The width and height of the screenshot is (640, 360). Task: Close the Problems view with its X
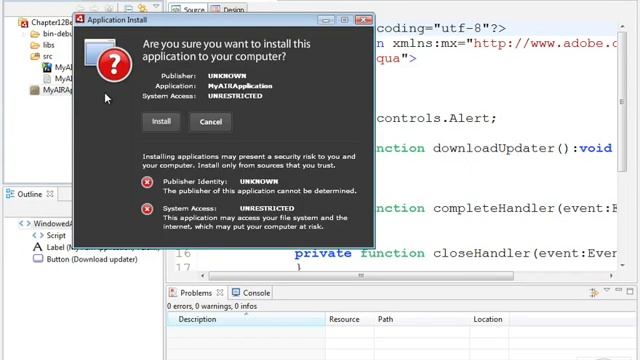pos(220,293)
